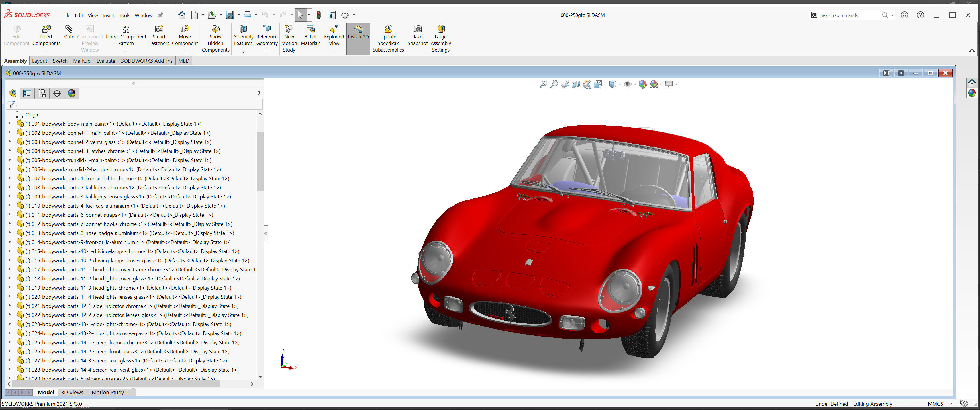Switch to the Evaluate tab
Screen dimensions: 980x410
[x=105, y=61]
